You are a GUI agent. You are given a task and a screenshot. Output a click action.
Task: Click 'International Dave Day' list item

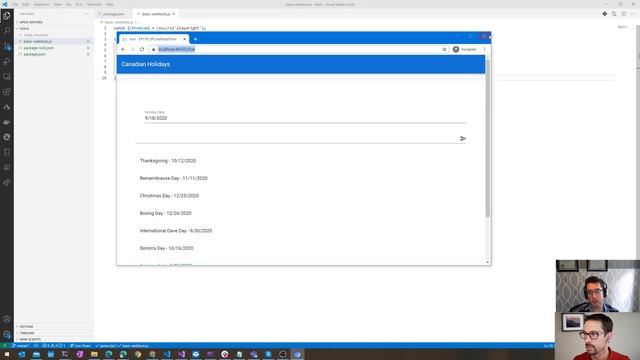176,231
